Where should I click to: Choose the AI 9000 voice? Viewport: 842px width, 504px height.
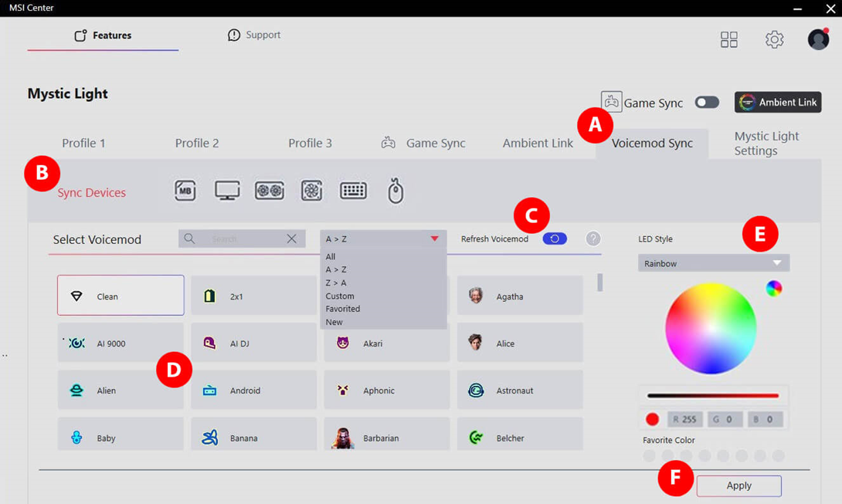point(121,343)
